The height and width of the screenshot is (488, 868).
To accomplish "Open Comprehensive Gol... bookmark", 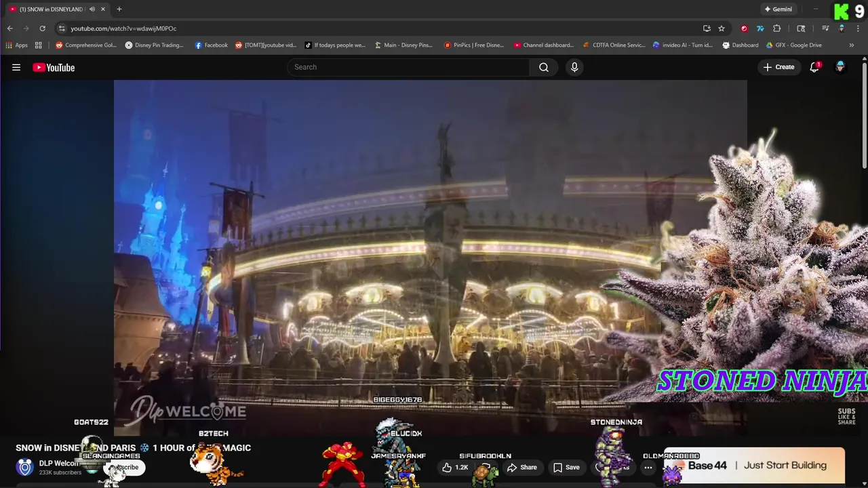I will click(x=86, y=45).
